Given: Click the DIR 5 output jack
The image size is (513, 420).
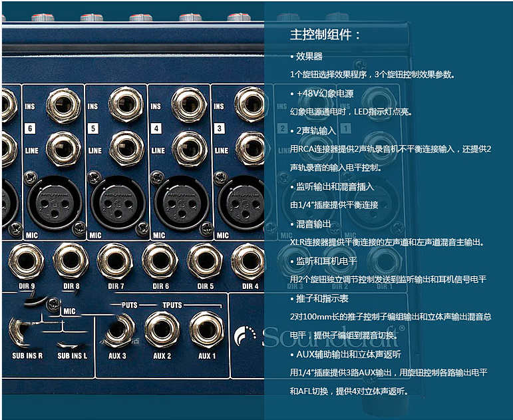Looking at the screenshot, I should click(205, 262).
